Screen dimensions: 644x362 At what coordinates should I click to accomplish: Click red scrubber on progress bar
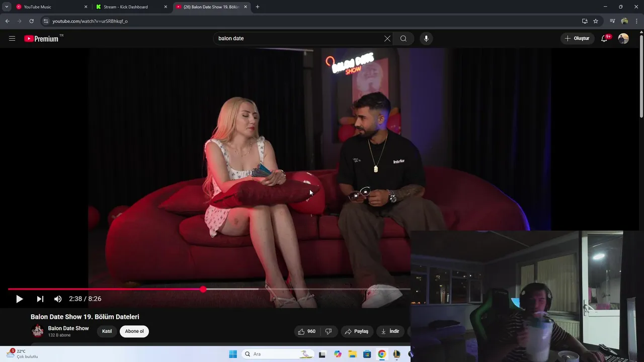pyautogui.click(x=203, y=289)
